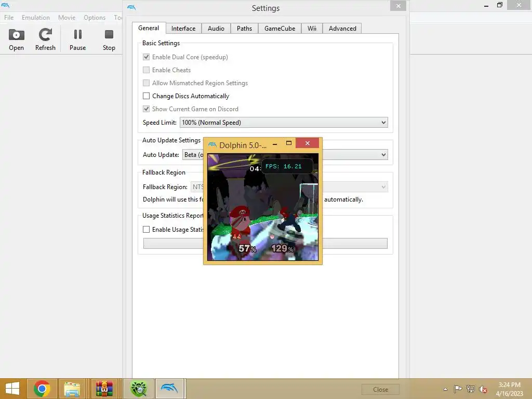Switch to the Paths tab
Image resolution: width=532 pixels, height=399 pixels.
[x=244, y=29]
